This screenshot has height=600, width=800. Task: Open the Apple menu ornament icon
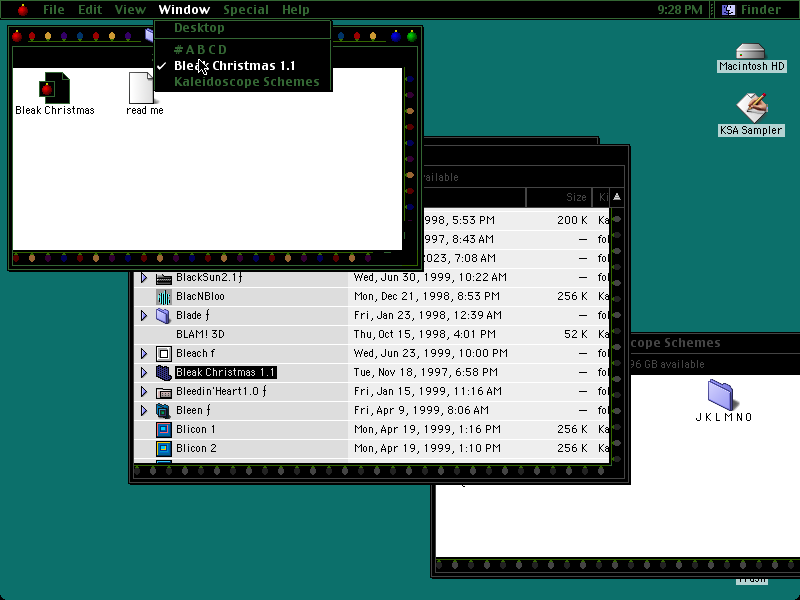pos(23,10)
